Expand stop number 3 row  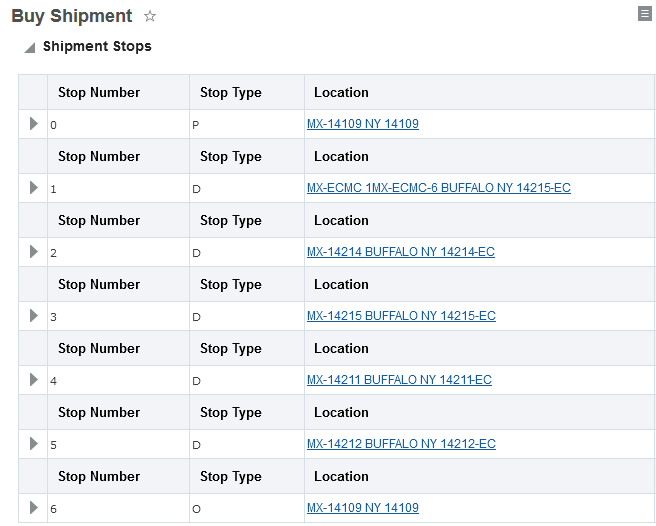(x=33, y=316)
